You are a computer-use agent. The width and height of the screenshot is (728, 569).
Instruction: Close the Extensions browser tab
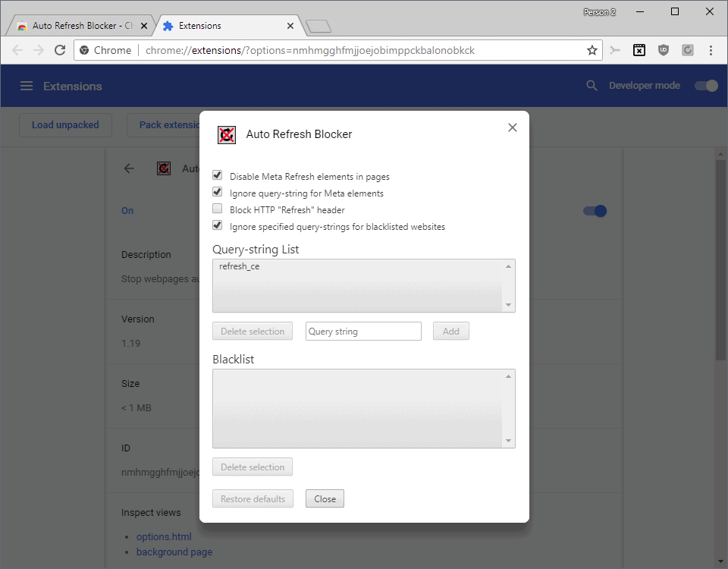pos(290,26)
